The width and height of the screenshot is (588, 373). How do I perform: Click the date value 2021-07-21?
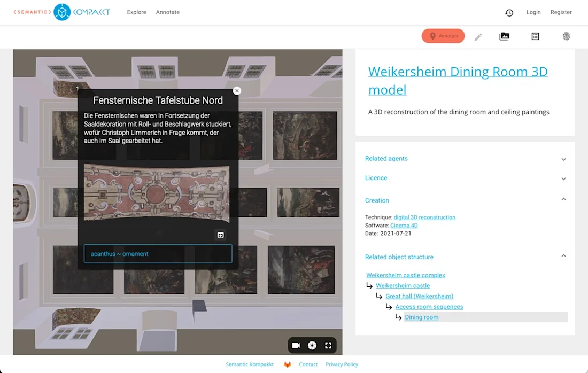coord(396,234)
